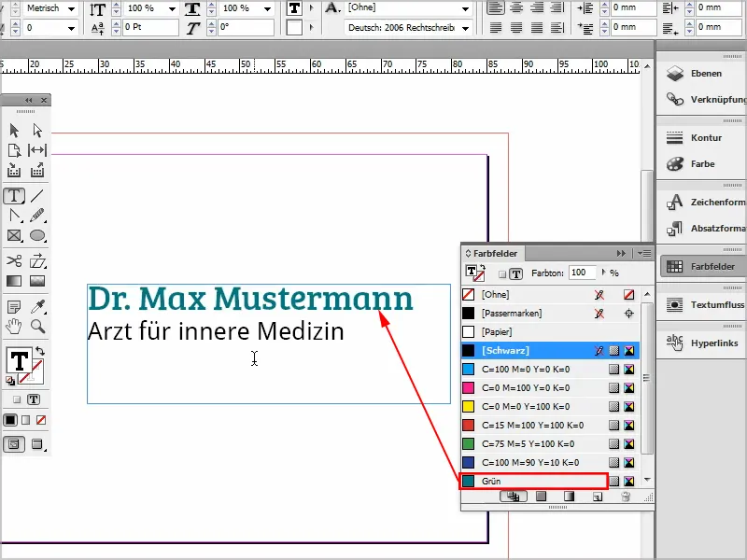747x560 pixels.
Task: Delete swatch with trash icon
Action: coord(626,497)
